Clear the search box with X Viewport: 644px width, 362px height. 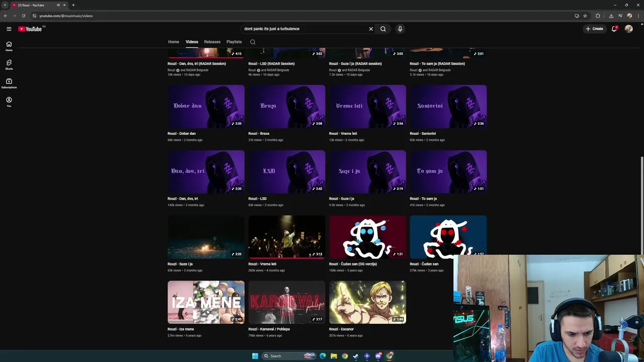(x=371, y=29)
